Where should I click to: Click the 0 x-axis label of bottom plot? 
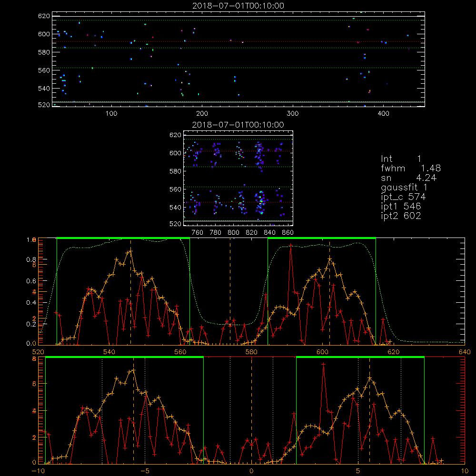click(251, 471)
